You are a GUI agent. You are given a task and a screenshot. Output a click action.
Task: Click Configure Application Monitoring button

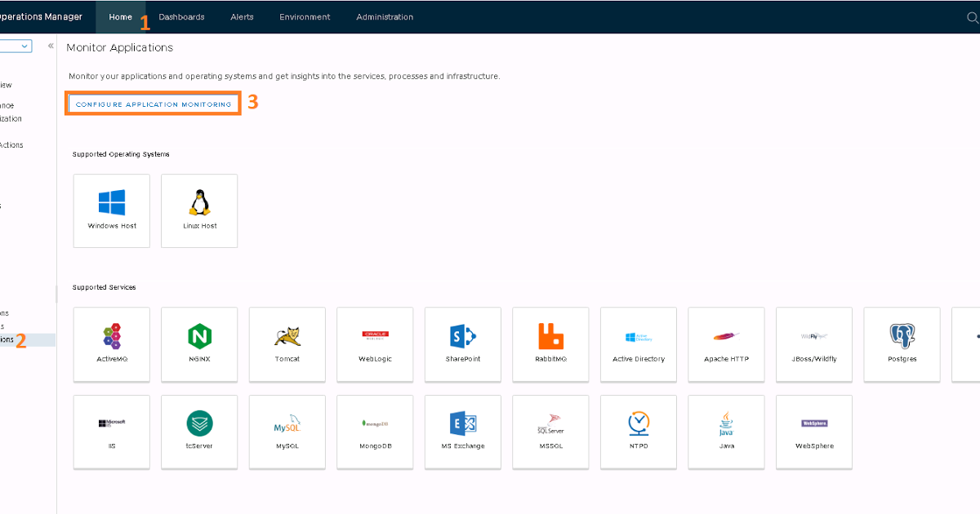[x=154, y=104]
